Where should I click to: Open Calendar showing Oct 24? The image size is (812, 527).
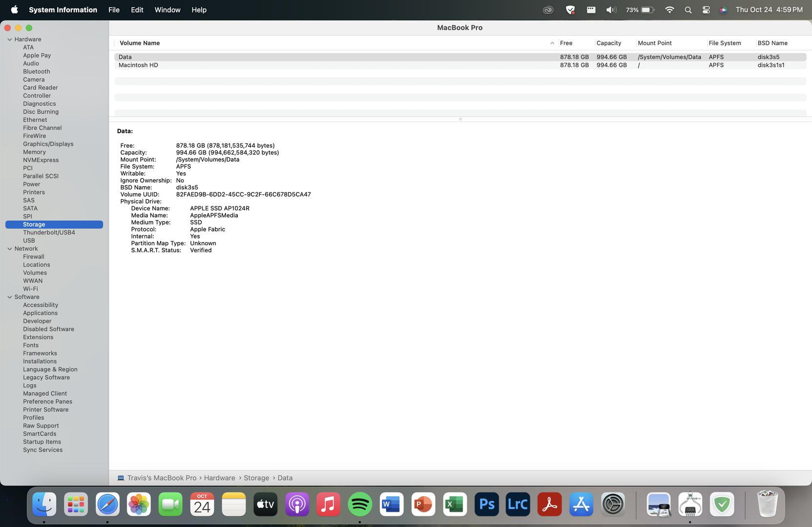pyautogui.click(x=202, y=504)
